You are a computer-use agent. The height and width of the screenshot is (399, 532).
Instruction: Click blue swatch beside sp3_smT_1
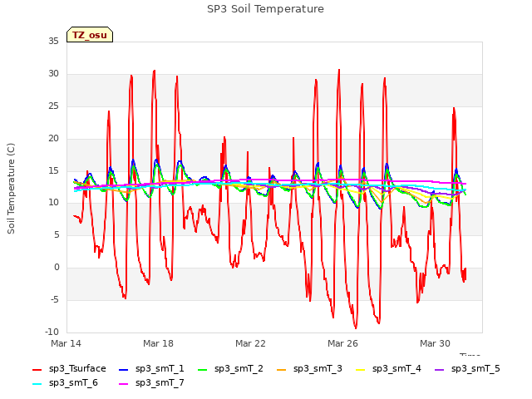click(124, 369)
